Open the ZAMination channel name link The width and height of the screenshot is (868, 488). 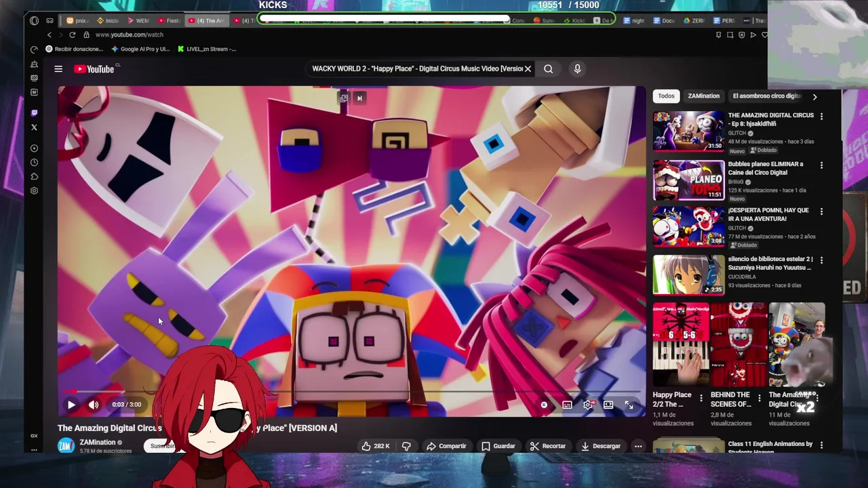click(98, 442)
